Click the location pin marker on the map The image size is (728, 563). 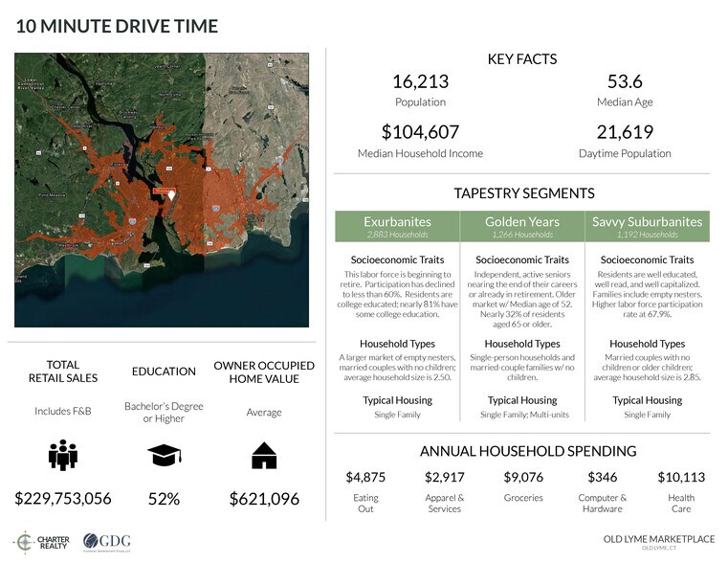point(172,194)
